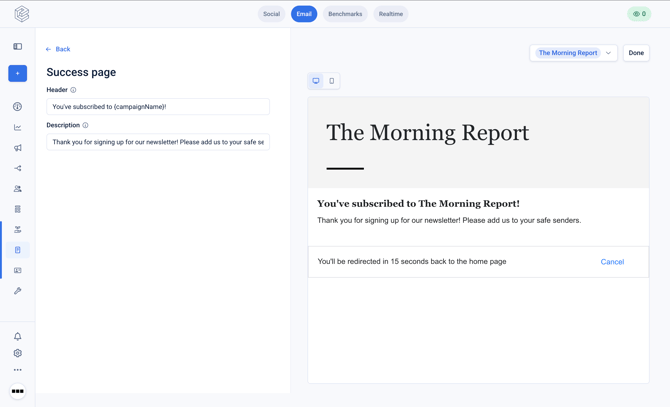The width and height of the screenshot is (670, 407).
Task: Click the eye views counter badge
Action: 639,14
